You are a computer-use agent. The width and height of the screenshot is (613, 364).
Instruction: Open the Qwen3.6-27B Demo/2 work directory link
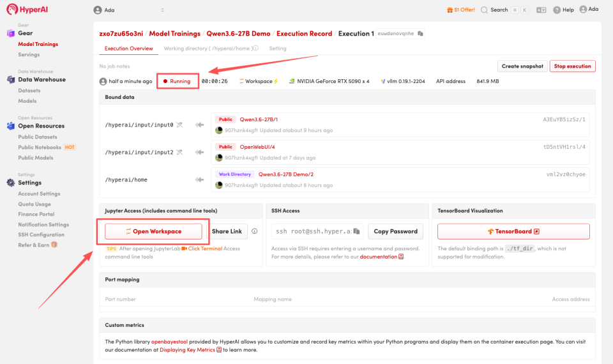coord(286,174)
